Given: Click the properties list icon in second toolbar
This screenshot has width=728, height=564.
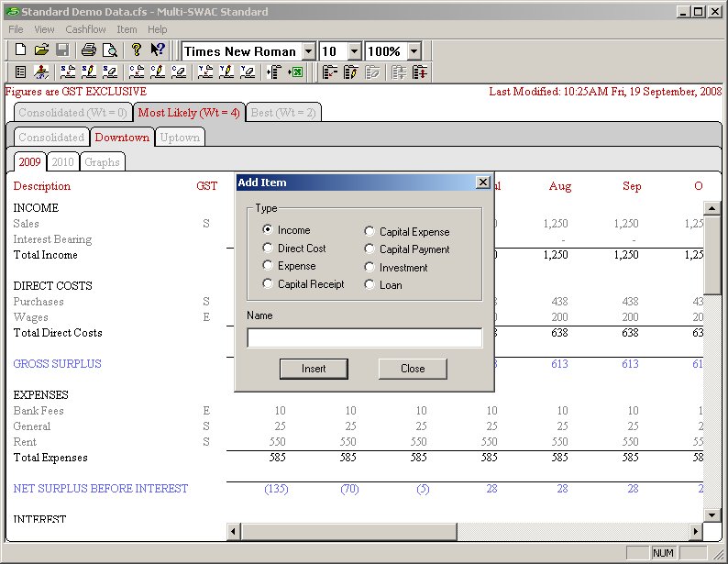Looking at the screenshot, I should pos(20,72).
